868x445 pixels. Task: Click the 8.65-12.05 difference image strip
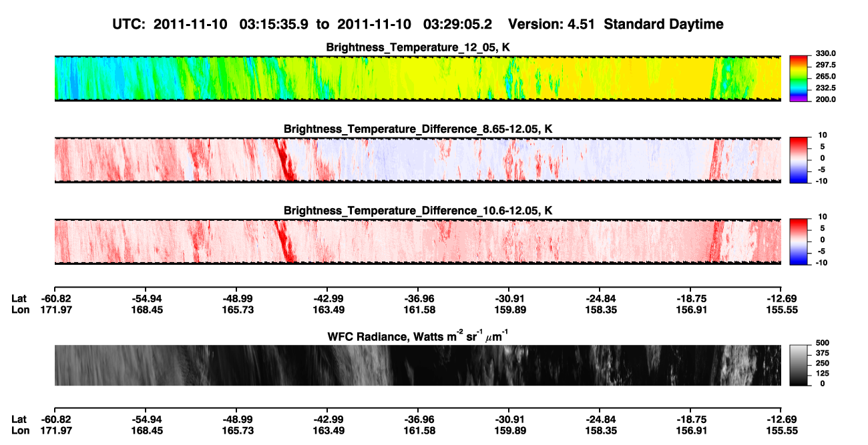pos(417,160)
